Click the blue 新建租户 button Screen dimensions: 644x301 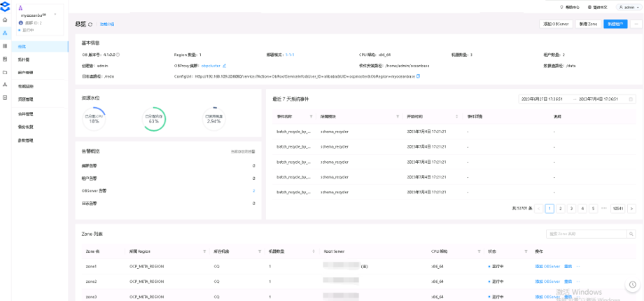(615, 24)
